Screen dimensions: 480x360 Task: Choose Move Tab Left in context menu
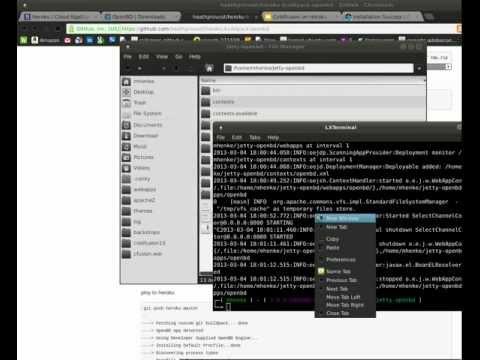click(345, 297)
